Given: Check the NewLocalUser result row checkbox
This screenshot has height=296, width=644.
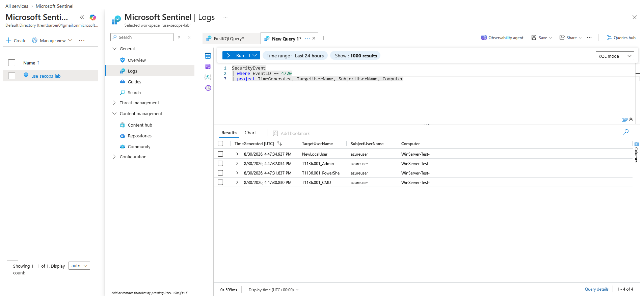Looking at the screenshot, I should (x=220, y=154).
